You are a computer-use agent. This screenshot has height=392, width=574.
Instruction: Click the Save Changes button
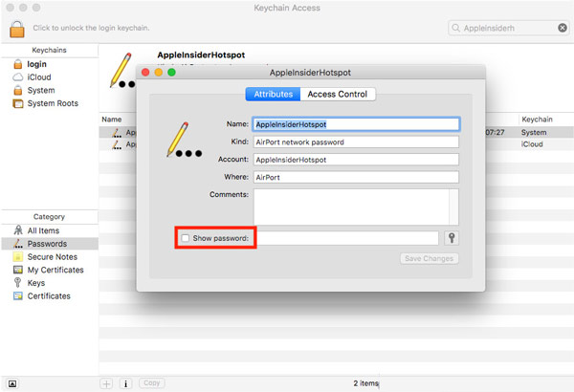429,258
